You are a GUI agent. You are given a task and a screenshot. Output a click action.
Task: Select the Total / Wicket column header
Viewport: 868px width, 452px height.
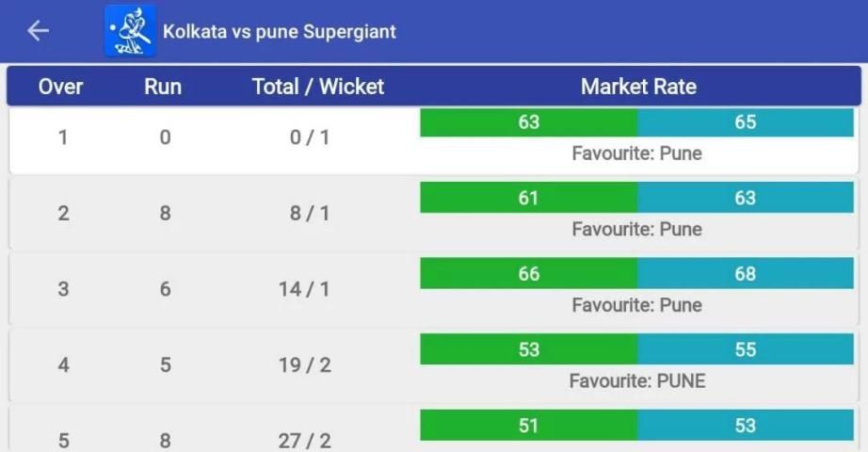318,88
